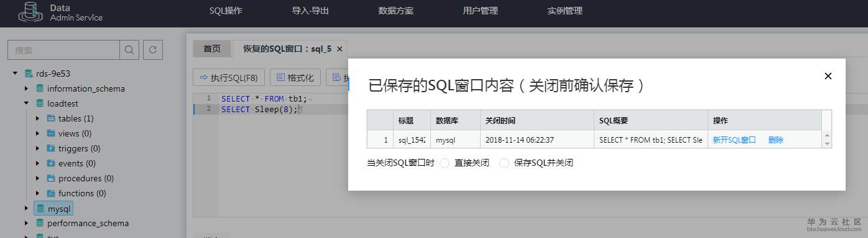Click the SELECT * FROM tb1 summary cell

[x=650, y=140]
